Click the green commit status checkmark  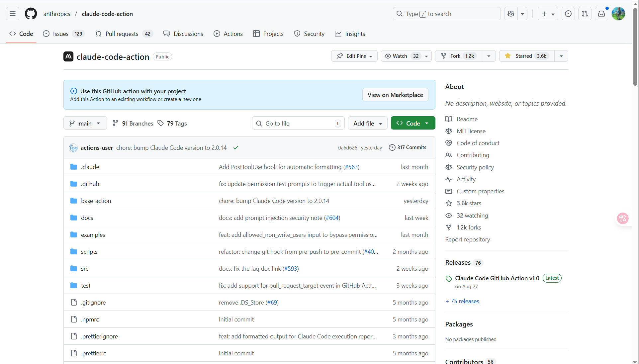236,148
